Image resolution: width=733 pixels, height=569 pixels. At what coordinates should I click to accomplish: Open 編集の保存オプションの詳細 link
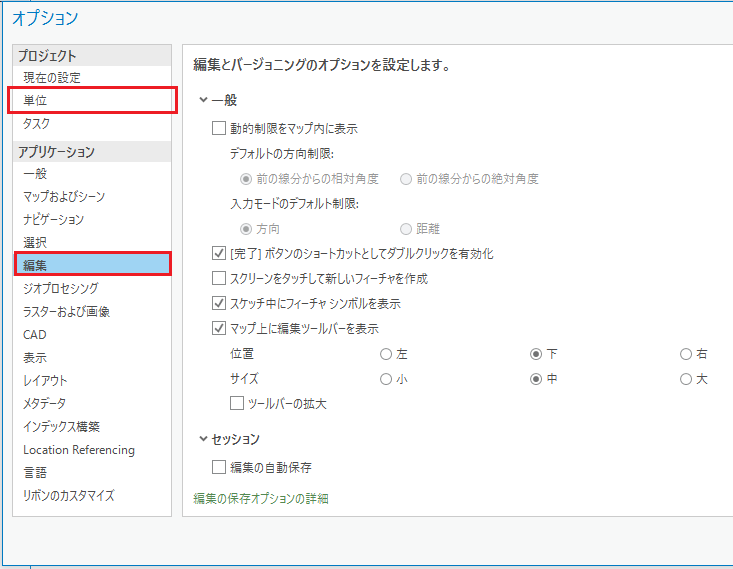[x=261, y=498]
